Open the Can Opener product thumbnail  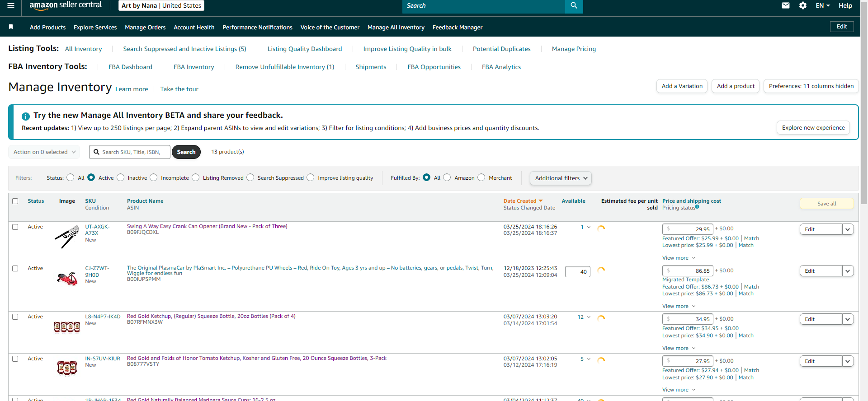coord(67,237)
